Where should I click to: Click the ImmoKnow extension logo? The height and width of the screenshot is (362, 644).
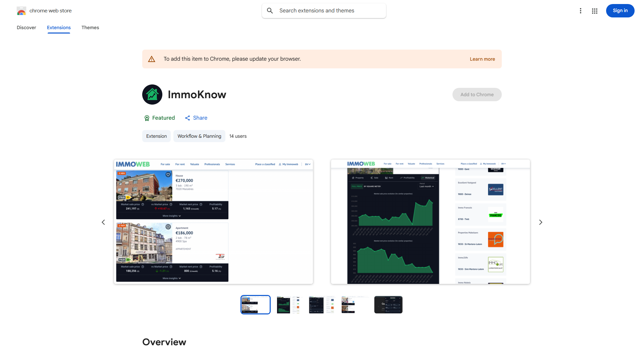point(152,95)
